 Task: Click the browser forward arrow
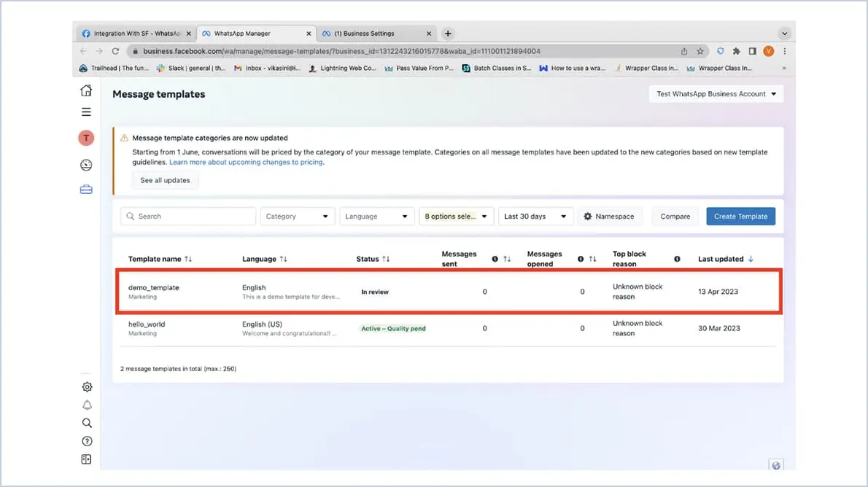pos(99,51)
